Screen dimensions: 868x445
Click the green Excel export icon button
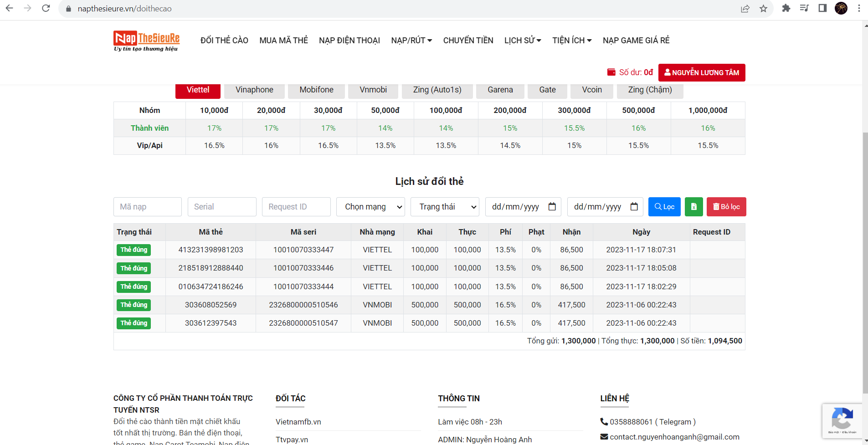coord(693,207)
